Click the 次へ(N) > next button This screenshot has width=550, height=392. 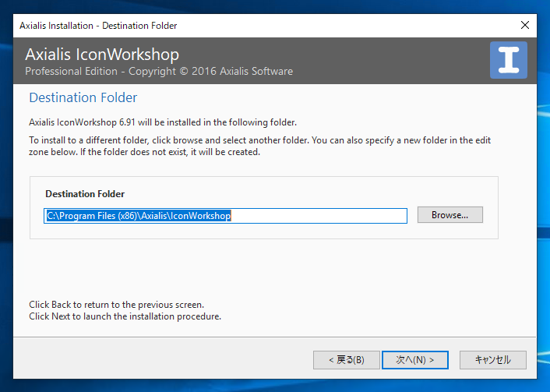415,360
